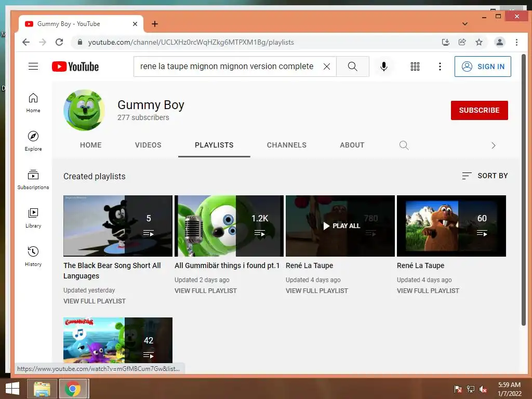Click the address bar URL

[191, 42]
